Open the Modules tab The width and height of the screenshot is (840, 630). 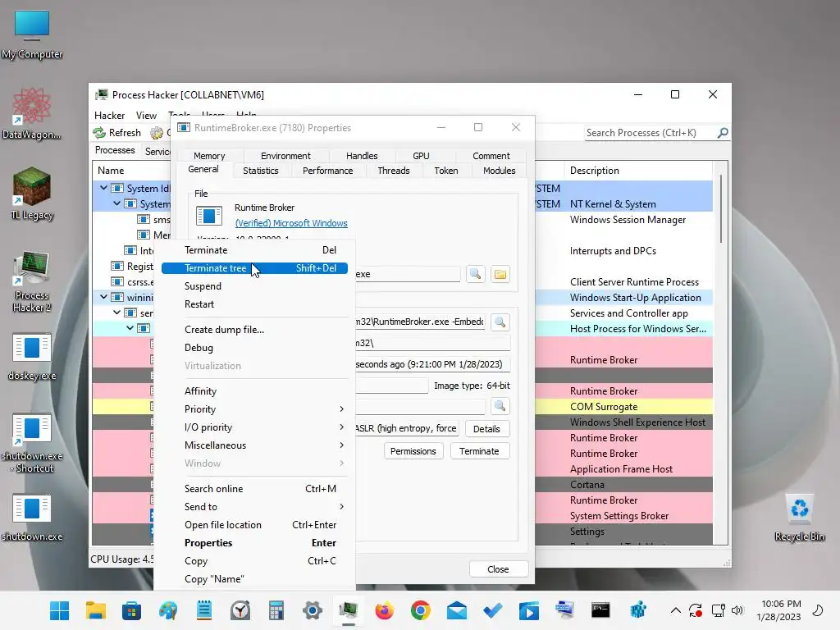pyautogui.click(x=499, y=171)
